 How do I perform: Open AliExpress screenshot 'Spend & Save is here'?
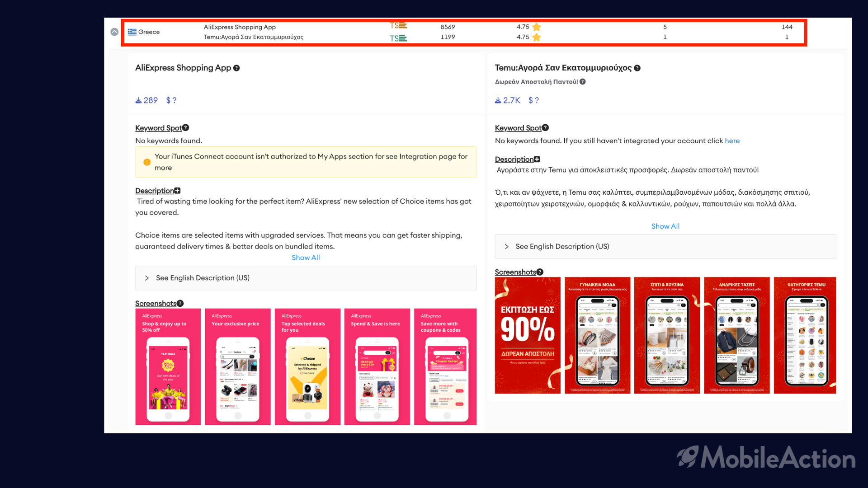point(377,367)
